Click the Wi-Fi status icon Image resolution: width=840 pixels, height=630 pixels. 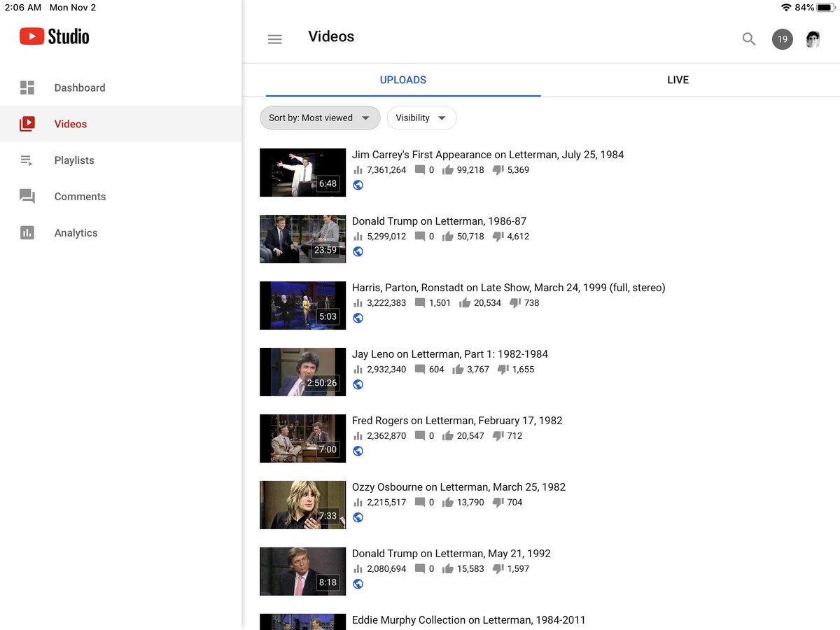(x=786, y=7)
